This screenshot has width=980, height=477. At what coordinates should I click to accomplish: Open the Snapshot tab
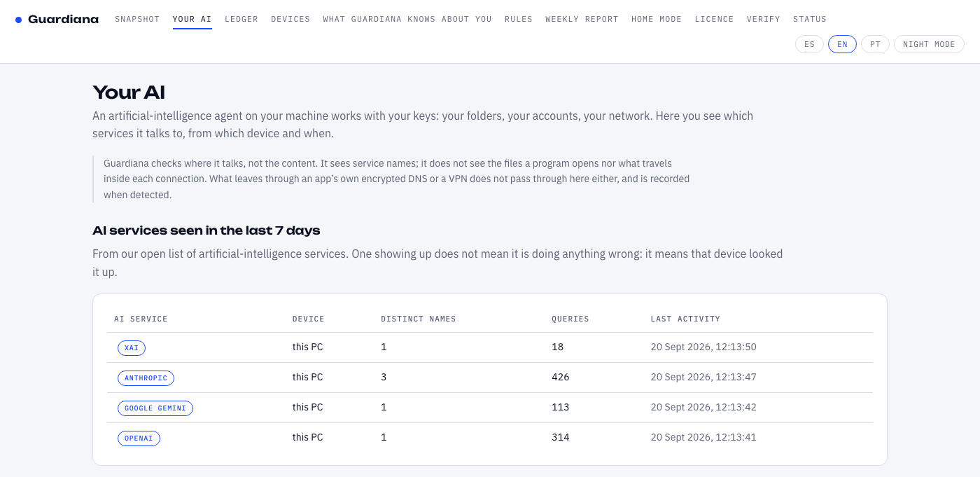[x=137, y=20]
